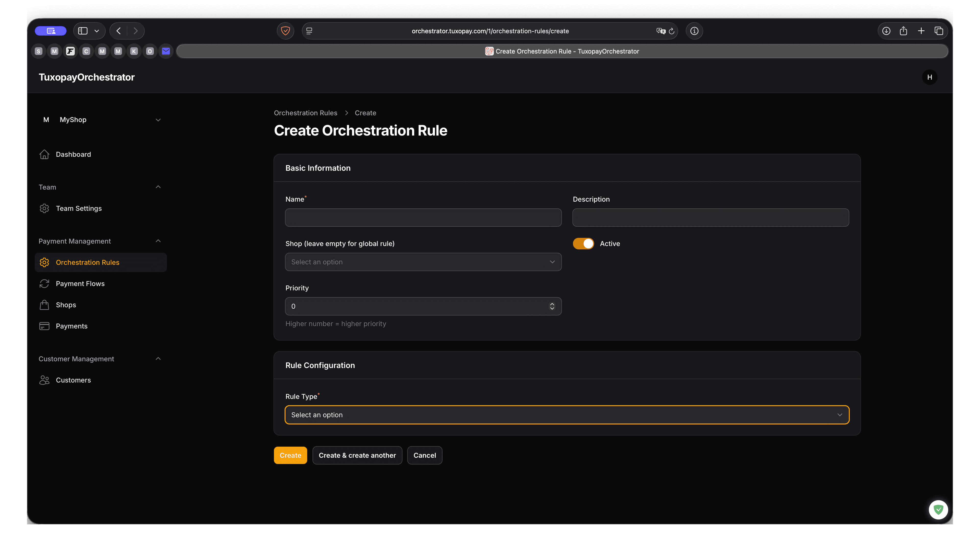
Task: Click Create & create another button
Action: (x=357, y=455)
